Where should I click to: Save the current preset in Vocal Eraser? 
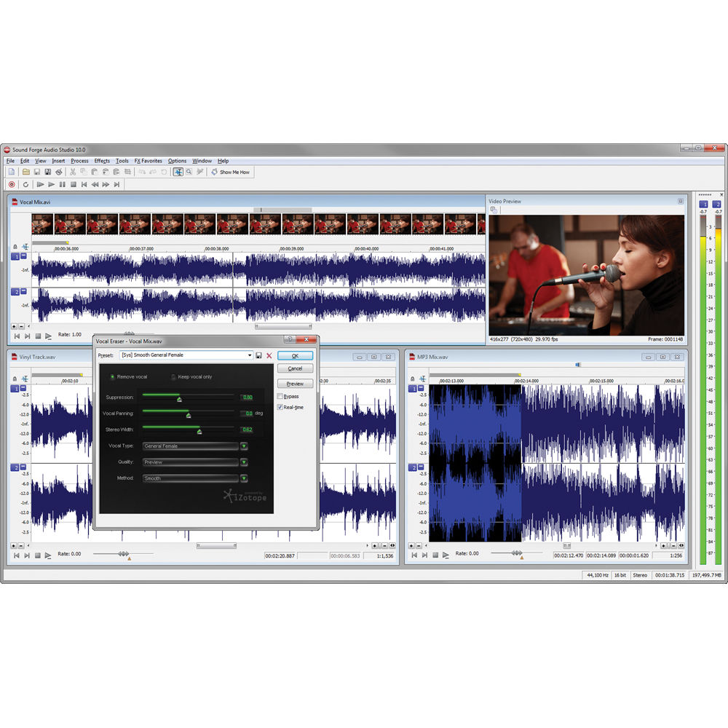[x=259, y=355]
